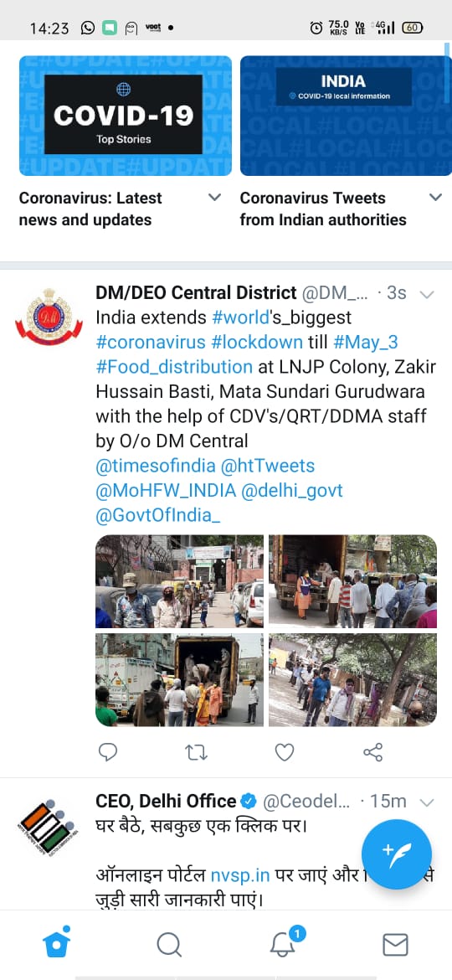The width and height of the screenshot is (452, 980).
Task: Open the INDIA COVID-19 local information card
Action: tap(346, 116)
